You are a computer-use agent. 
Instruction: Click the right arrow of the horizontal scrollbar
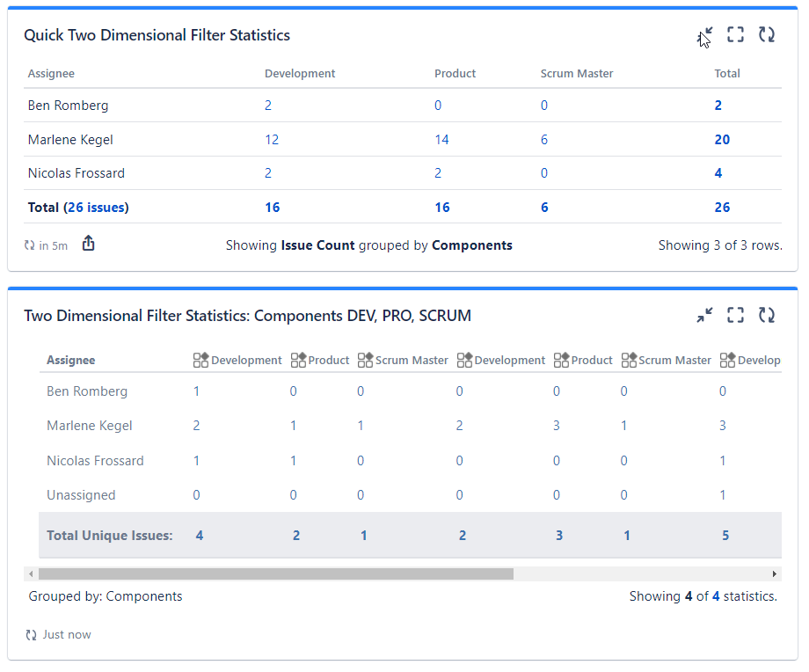776,573
